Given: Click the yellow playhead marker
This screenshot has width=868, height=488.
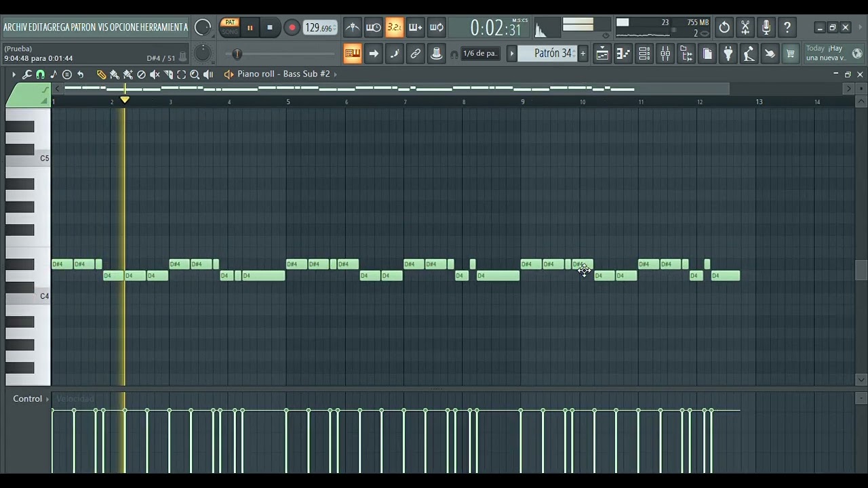Looking at the screenshot, I should (x=125, y=100).
